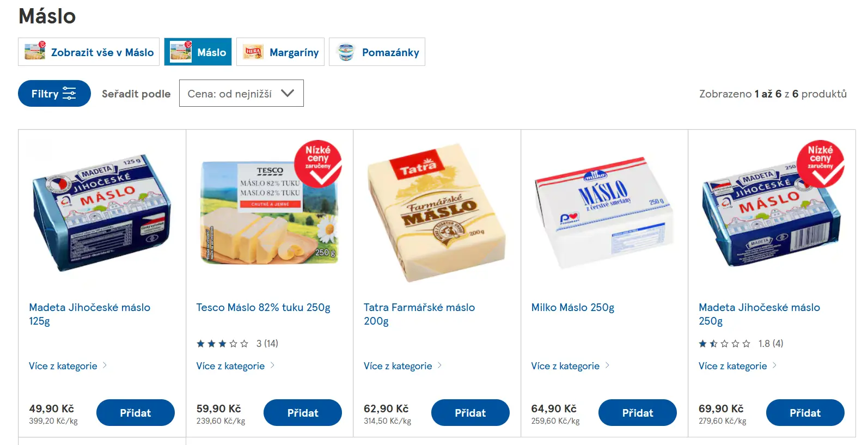Click the Margaríny category thumbnail icon
Viewport: 868px width, 445px height.
(253, 52)
